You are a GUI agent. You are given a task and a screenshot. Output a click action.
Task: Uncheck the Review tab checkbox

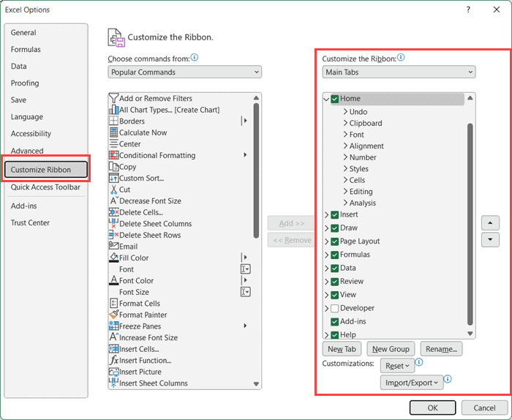tap(334, 282)
